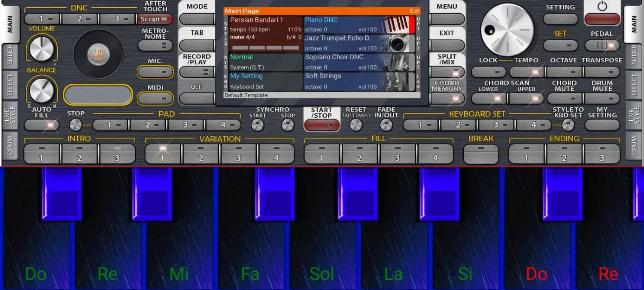Open the Persian Bandari 1 style selector

(265, 34)
